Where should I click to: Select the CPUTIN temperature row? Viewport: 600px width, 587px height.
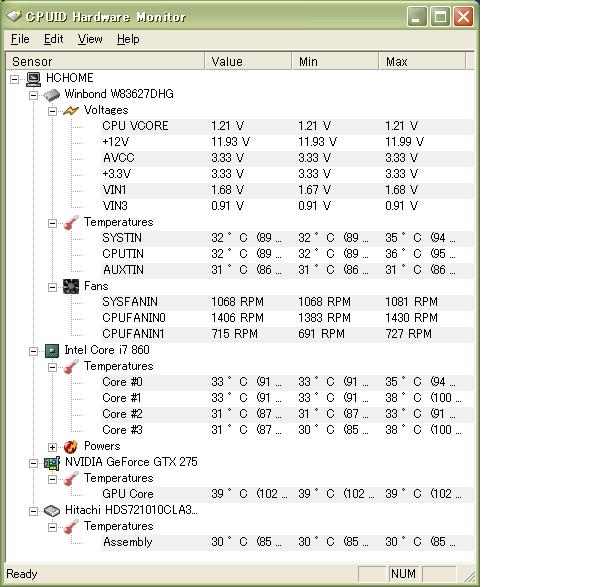287,254
